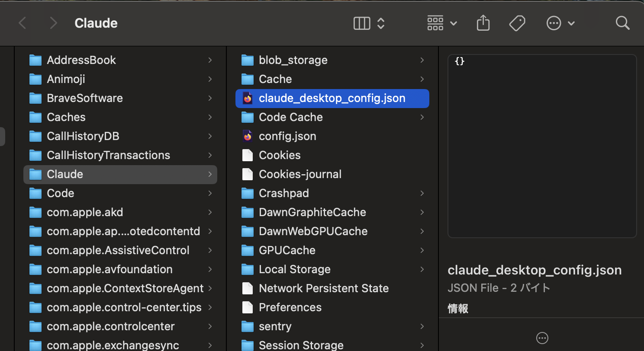Select the com.apple.AssistiveControl folder icon

pos(35,250)
